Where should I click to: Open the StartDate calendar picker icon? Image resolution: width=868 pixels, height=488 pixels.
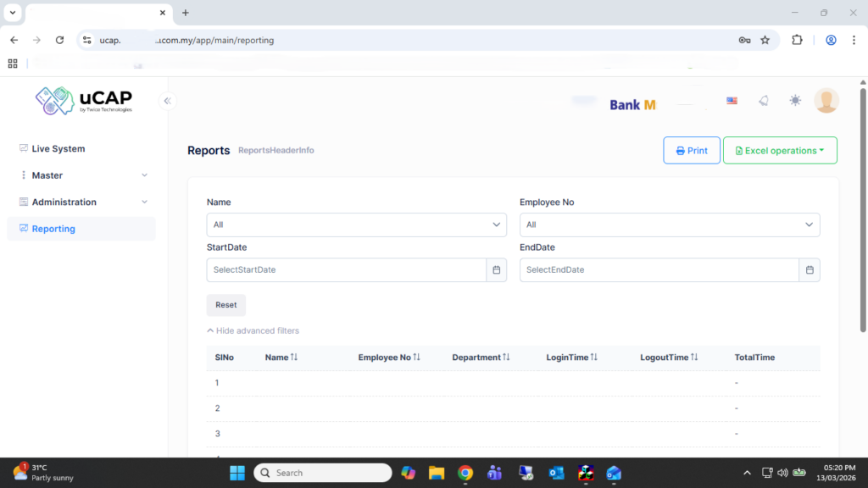point(497,270)
